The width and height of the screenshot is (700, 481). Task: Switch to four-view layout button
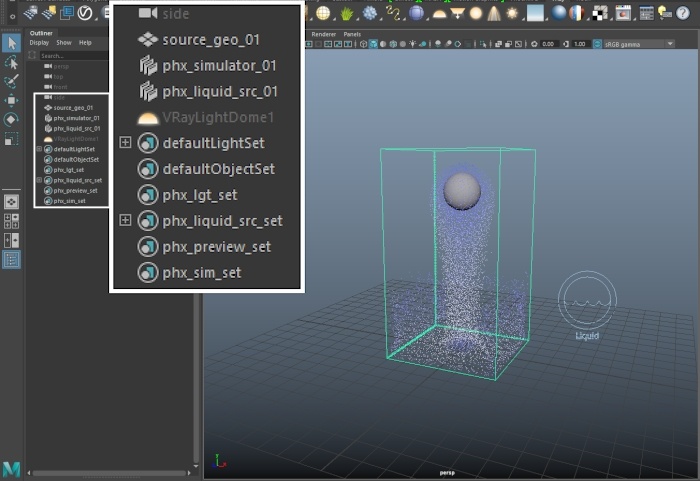[x=12, y=221]
